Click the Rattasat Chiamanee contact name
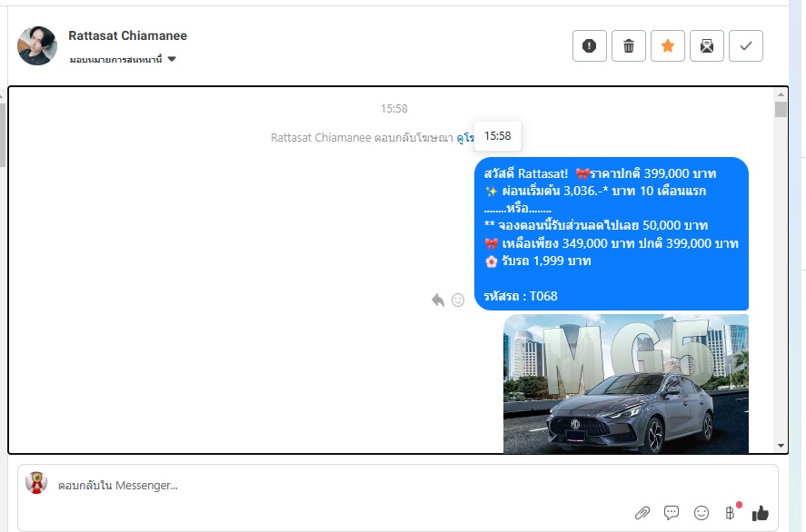Screen dimensions: 806x532 (127, 35)
